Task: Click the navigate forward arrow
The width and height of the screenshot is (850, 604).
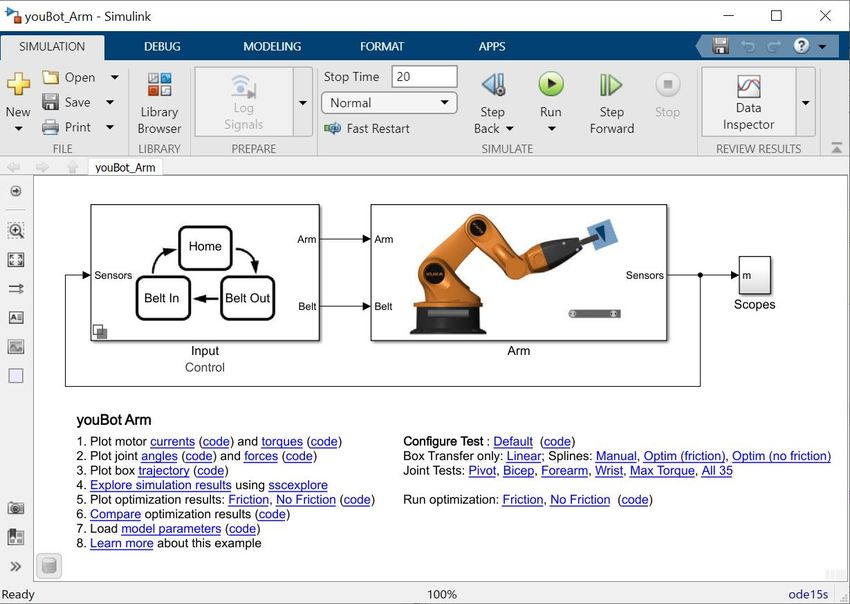Action: 42,167
